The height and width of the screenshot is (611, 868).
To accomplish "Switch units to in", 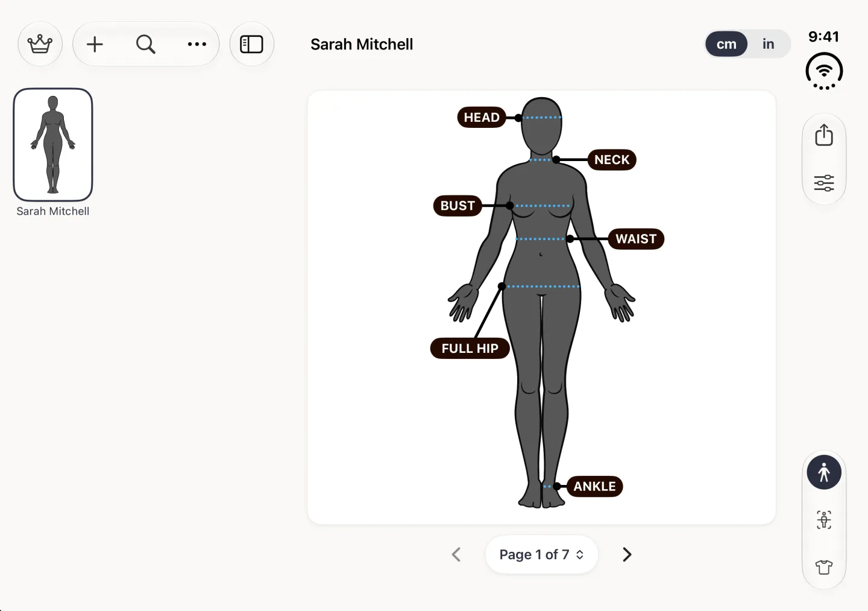I will 768,44.
